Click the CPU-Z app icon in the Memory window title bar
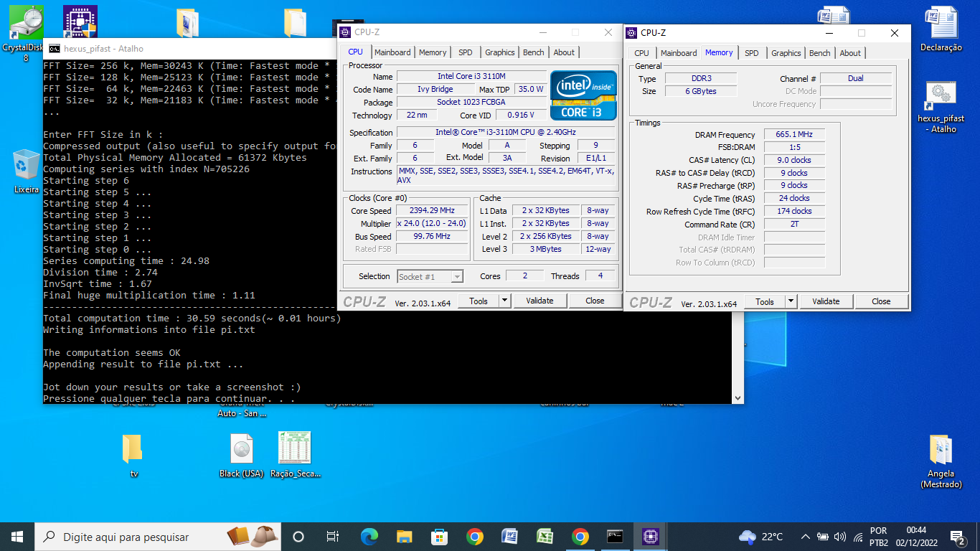980x551 pixels. coord(631,32)
